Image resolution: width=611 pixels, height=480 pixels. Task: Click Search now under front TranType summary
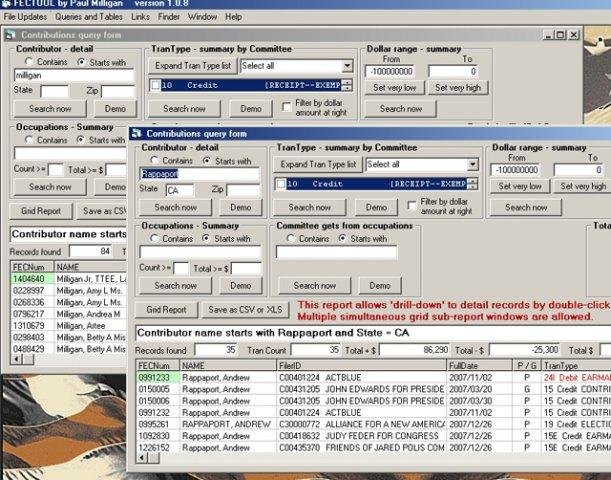tap(309, 207)
